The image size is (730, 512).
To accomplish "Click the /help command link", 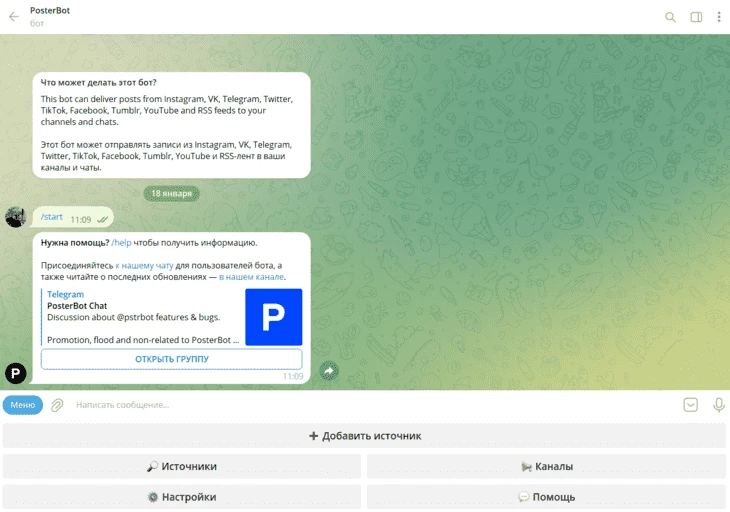I will [x=122, y=243].
